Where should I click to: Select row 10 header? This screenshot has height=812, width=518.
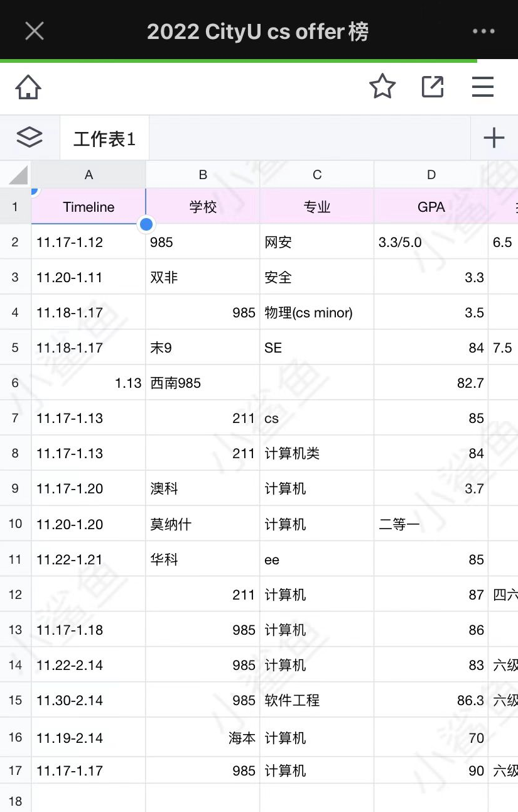(16, 524)
